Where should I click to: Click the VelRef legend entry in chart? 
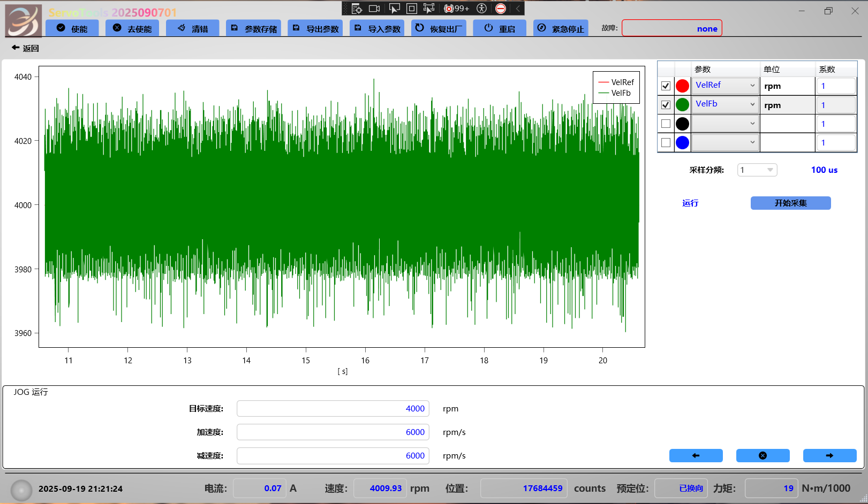click(616, 82)
